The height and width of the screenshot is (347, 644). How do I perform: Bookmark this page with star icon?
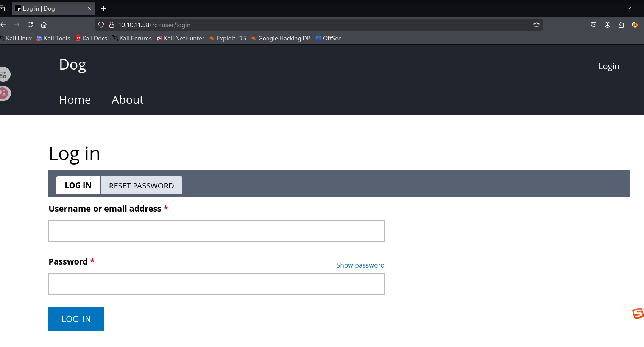(536, 25)
